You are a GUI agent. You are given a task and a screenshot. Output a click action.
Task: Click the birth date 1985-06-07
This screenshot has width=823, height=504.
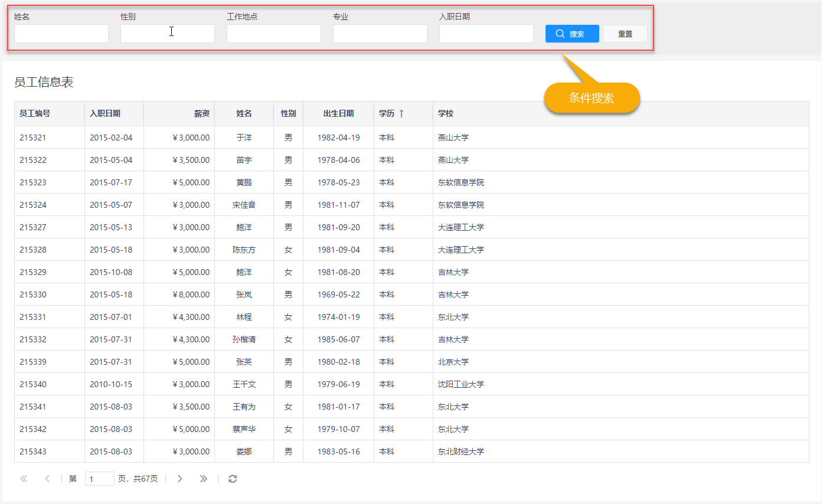coord(338,339)
